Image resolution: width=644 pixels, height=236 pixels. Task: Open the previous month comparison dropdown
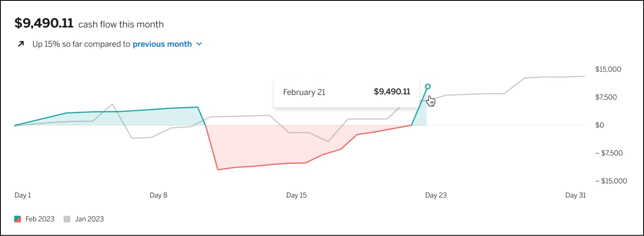[162, 44]
